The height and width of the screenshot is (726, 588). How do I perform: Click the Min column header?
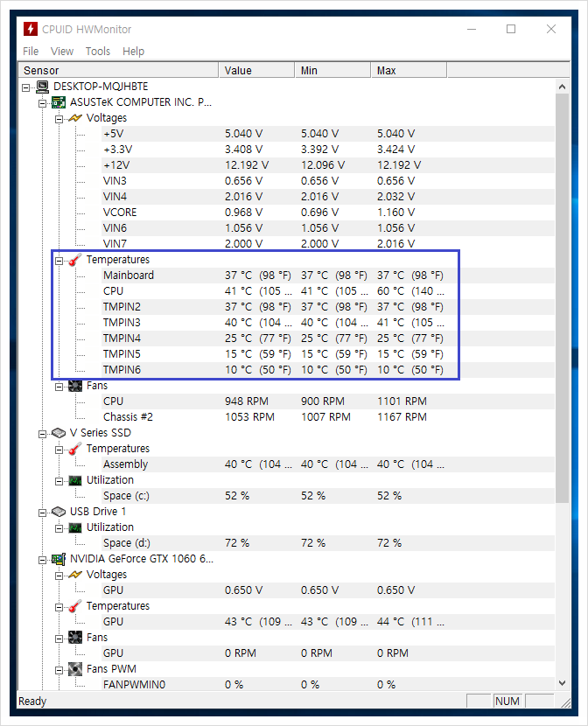coord(332,70)
